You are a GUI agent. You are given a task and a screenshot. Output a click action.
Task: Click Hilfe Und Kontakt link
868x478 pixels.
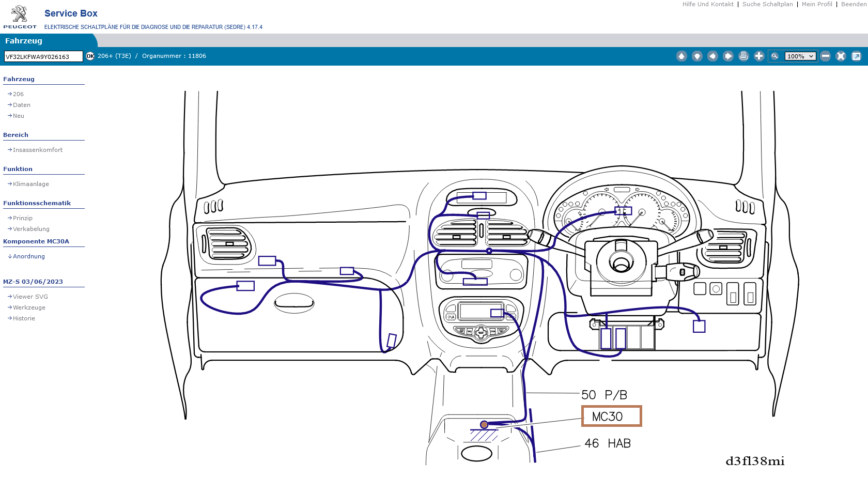[x=707, y=4]
